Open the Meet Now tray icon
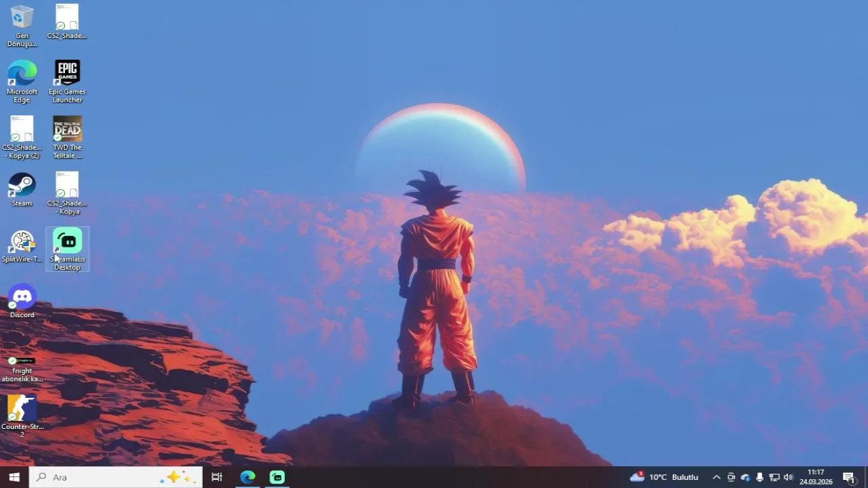Screen dimensions: 868x488 click(731, 477)
